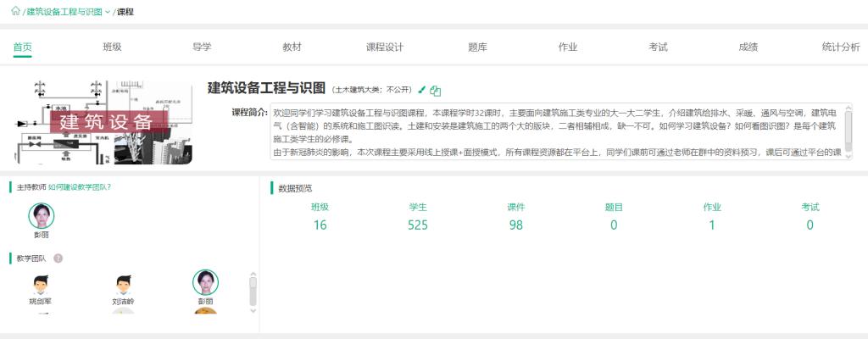Screen dimensions: 868x339
Task: Click the home icon in breadcrumb
Action: click(x=15, y=10)
